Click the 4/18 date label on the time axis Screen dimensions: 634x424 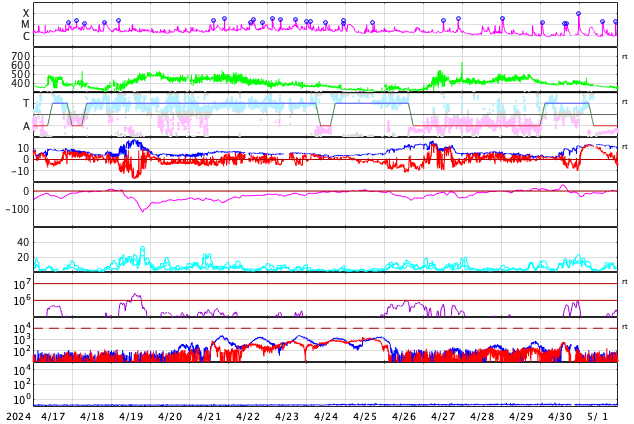(92, 416)
